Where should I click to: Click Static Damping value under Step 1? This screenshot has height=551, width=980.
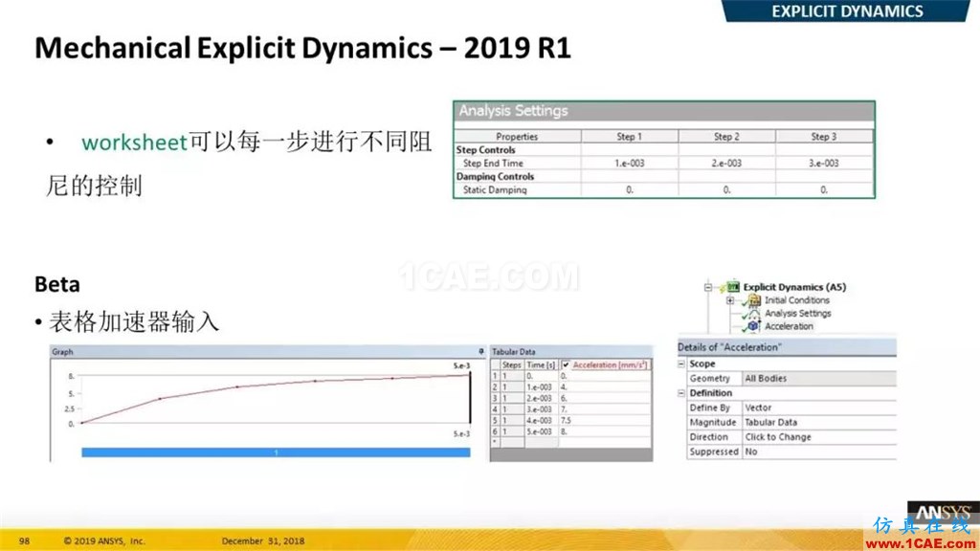630,190
